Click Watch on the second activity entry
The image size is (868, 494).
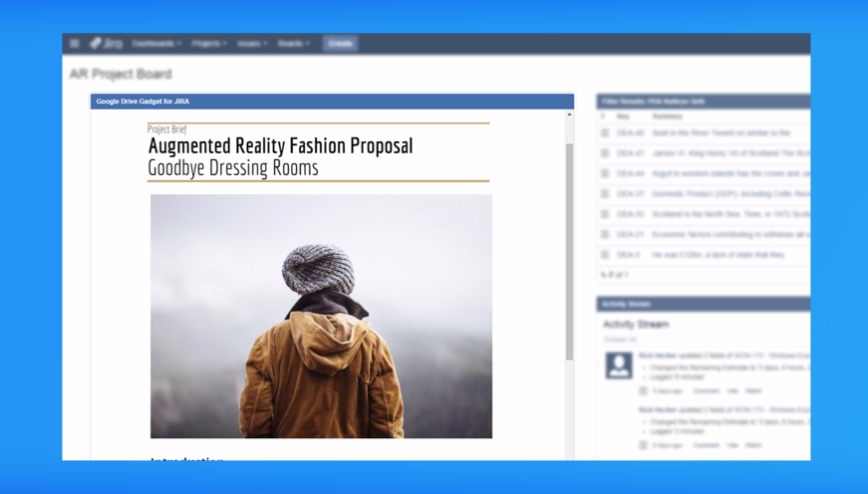[x=753, y=445]
